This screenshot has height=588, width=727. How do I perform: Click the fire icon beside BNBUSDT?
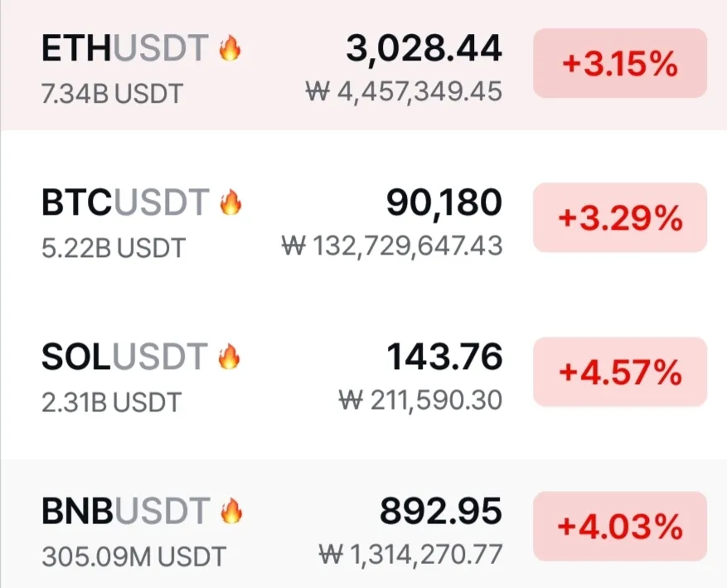(x=230, y=511)
